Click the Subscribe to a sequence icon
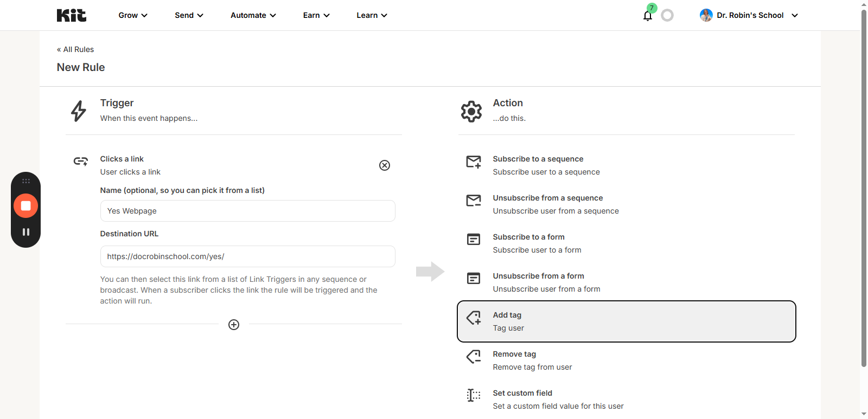This screenshot has height=419, width=868. click(473, 162)
